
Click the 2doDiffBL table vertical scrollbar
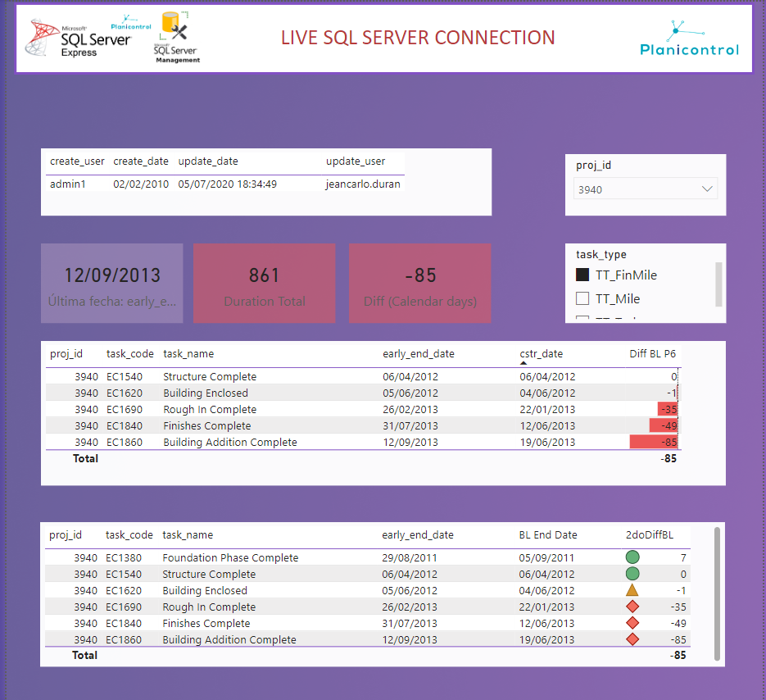click(717, 594)
